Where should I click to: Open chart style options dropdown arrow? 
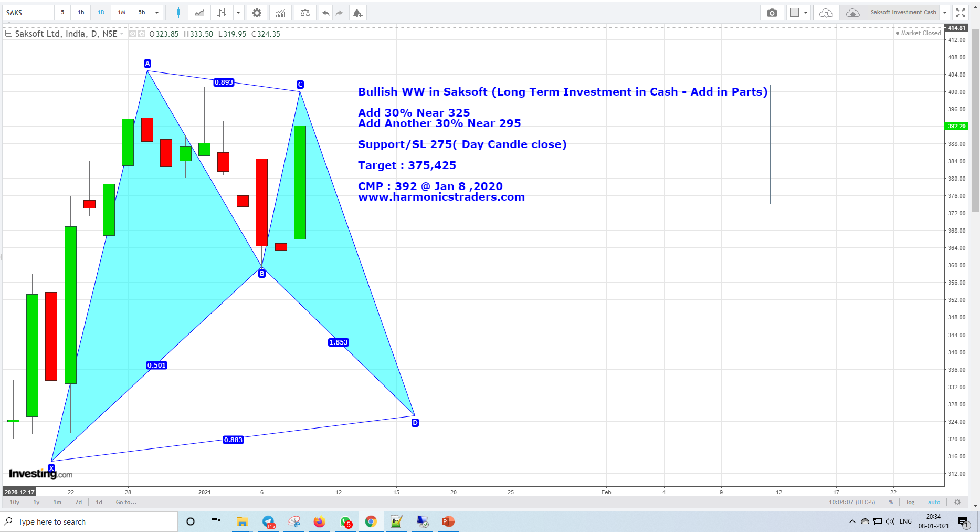coord(238,13)
